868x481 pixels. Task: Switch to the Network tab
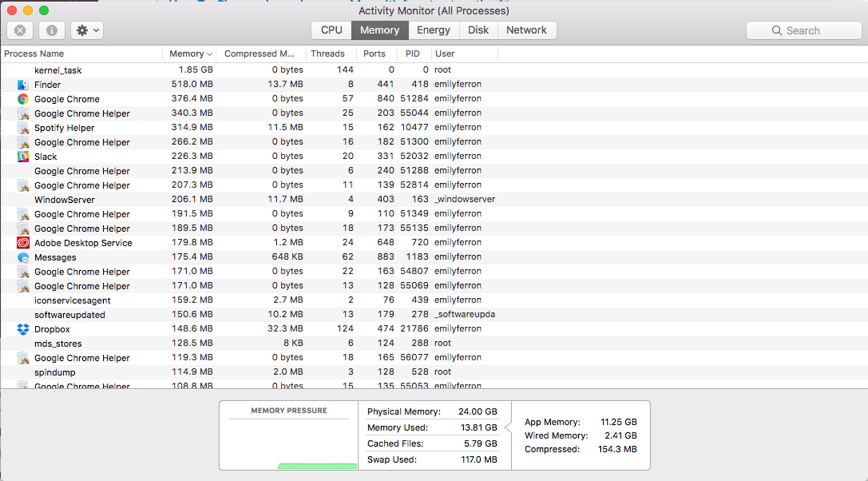click(x=527, y=30)
